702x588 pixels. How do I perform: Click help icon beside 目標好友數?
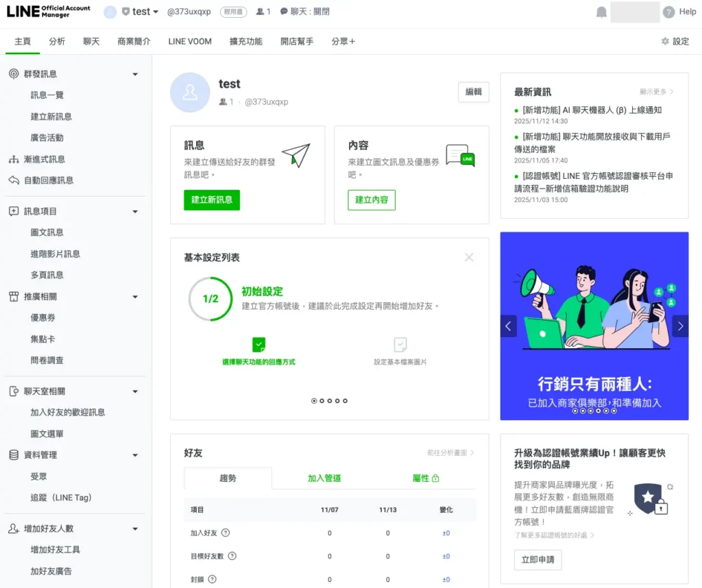232,556
